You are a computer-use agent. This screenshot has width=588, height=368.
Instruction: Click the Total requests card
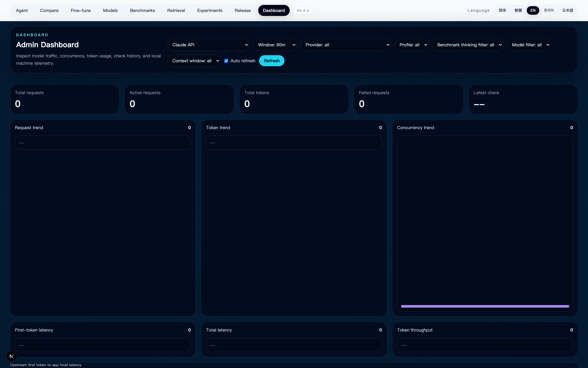coord(65,99)
